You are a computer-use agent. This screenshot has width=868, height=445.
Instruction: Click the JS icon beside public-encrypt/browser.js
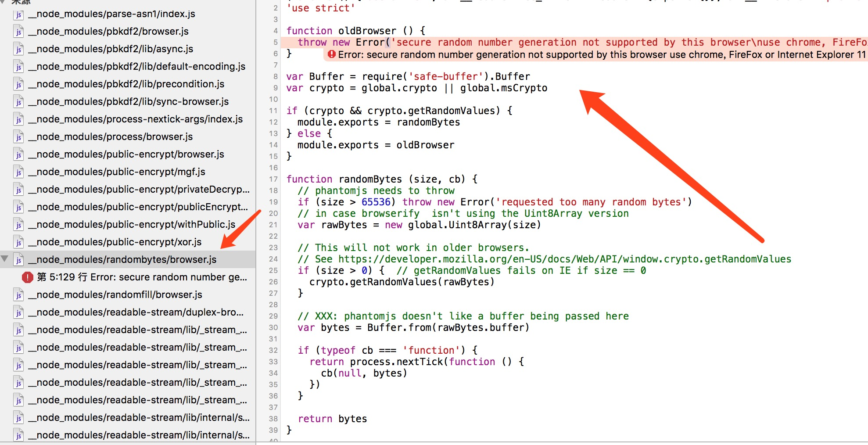tap(18, 155)
